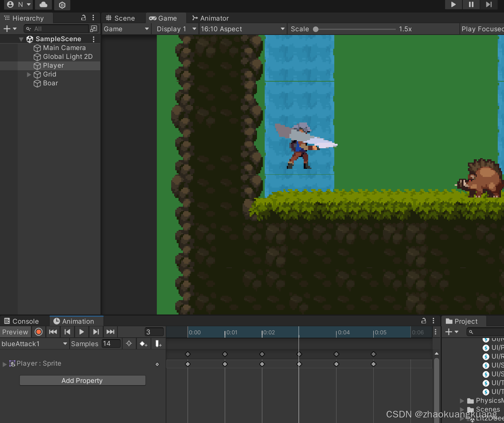Toggle animation Preview mode
Viewport: 504px width, 423px height.
point(15,332)
